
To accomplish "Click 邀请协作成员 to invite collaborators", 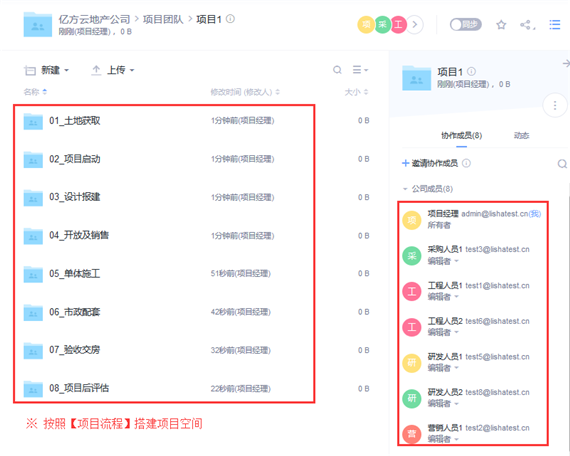I will click(430, 163).
